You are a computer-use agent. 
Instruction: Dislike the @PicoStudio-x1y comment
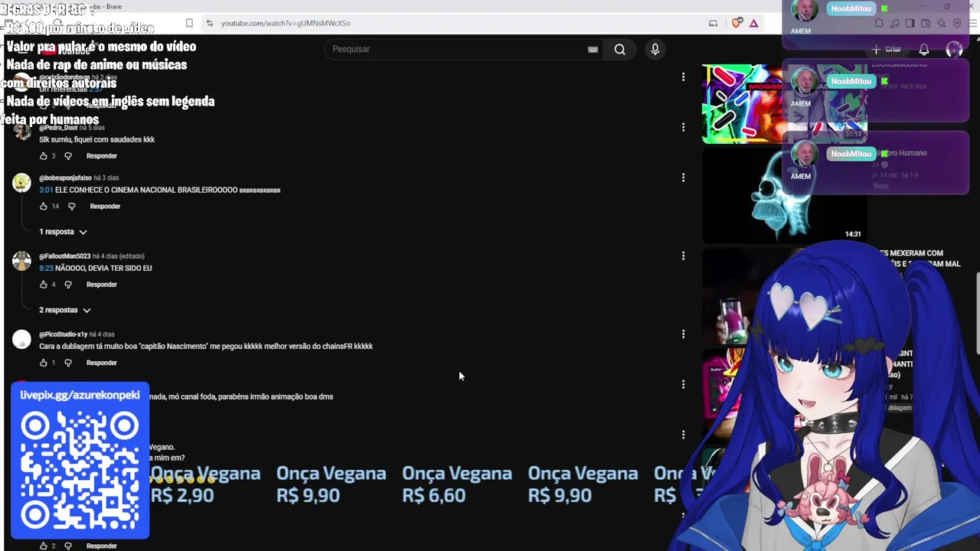pyautogui.click(x=68, y=363)
